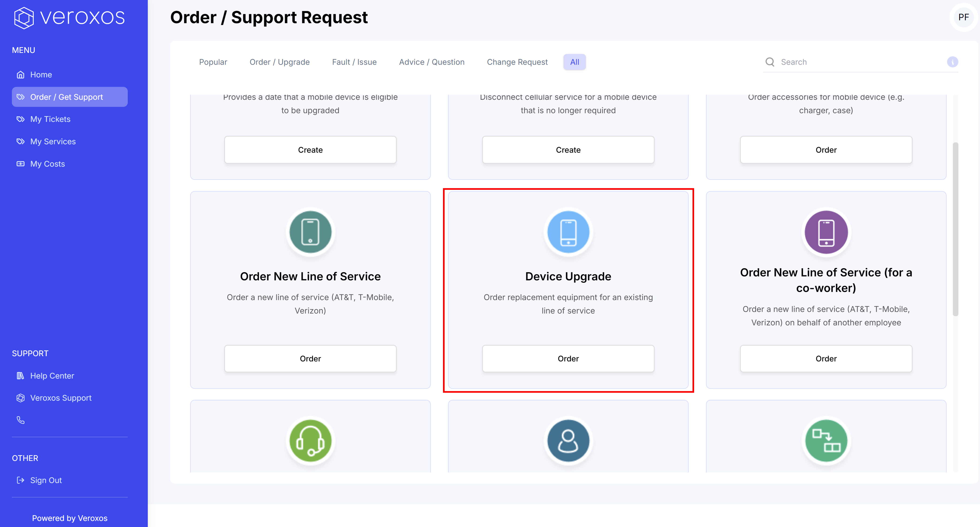Click the Veroxos hexagon logo

pyautogui.click(x=24, y=18)
